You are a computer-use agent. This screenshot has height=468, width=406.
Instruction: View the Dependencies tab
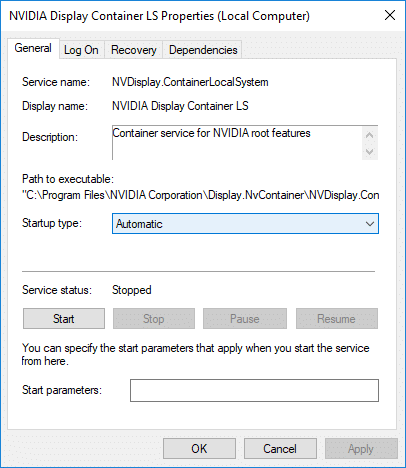click(203, 50)
